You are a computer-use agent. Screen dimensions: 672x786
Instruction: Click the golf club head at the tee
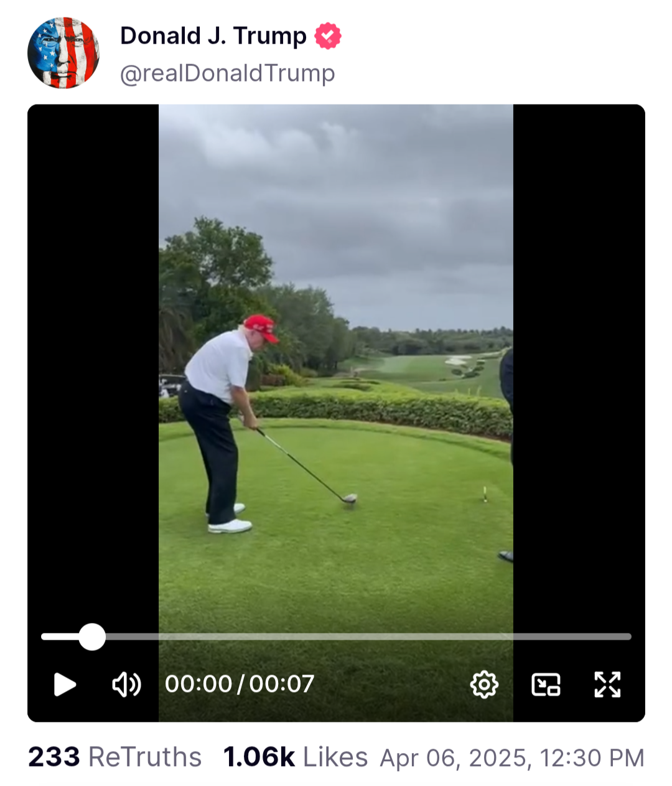350,498
